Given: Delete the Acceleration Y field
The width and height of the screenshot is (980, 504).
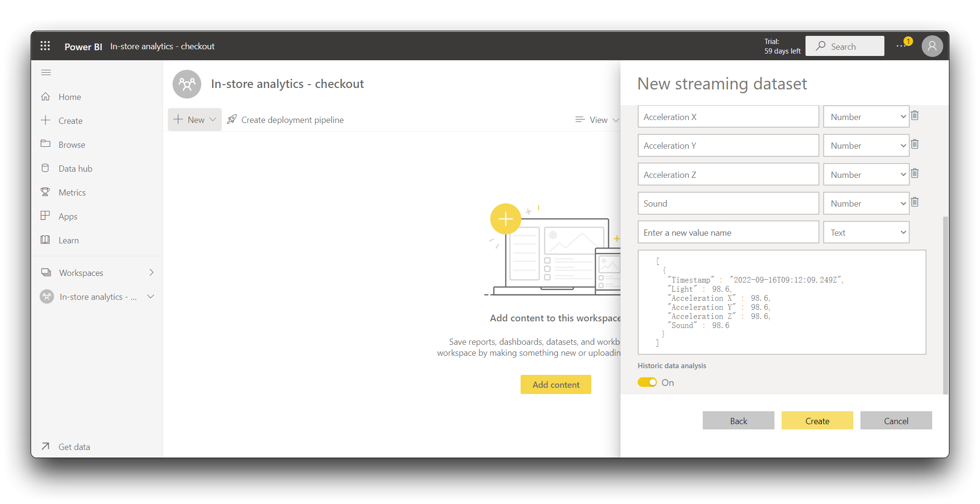Looking at the screenshot, I should coord(915,144).
